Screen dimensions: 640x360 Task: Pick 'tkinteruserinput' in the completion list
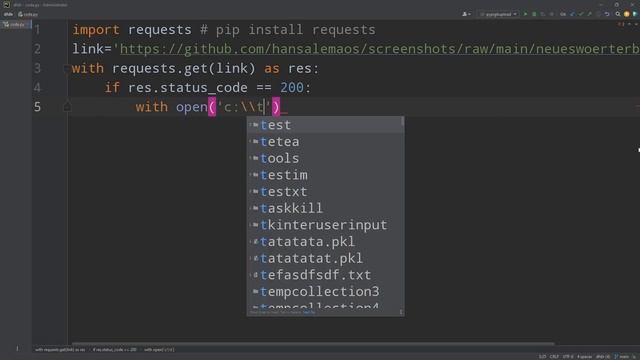tap(325, 225)
